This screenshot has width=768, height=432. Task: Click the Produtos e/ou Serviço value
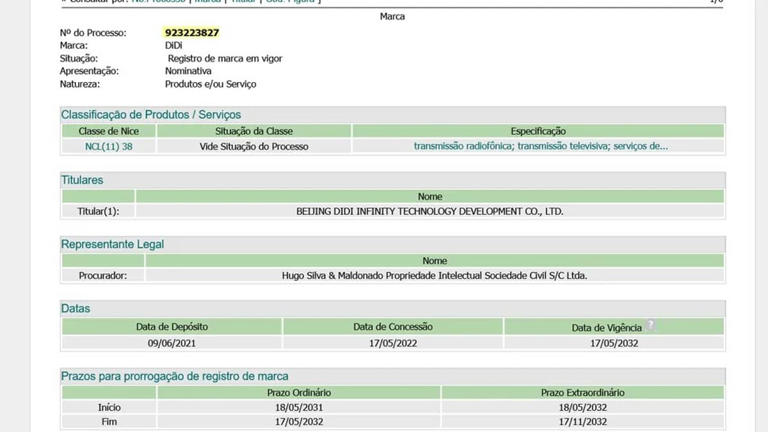tap(211, 84)
